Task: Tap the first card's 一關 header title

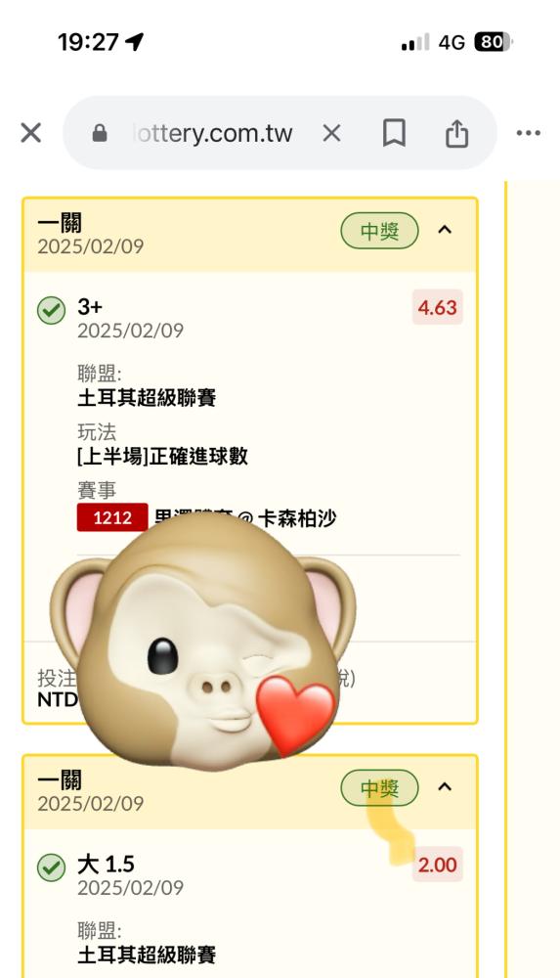Action: [60, 223]
